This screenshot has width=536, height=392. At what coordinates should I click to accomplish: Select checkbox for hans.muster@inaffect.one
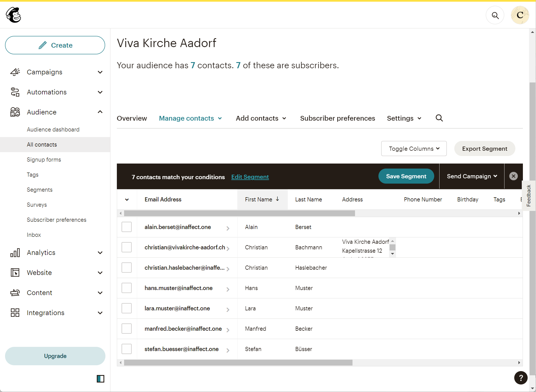[127, 288]
